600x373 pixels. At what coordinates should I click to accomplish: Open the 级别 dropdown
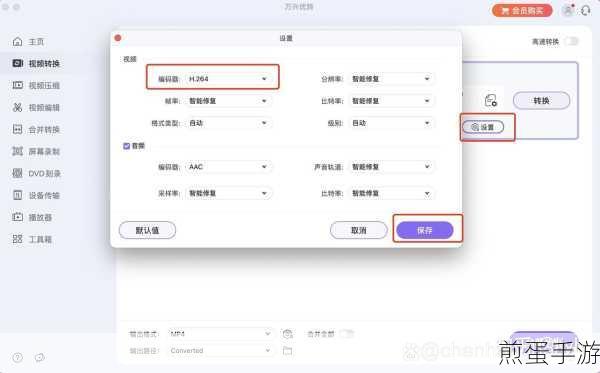tap(391, 123)
